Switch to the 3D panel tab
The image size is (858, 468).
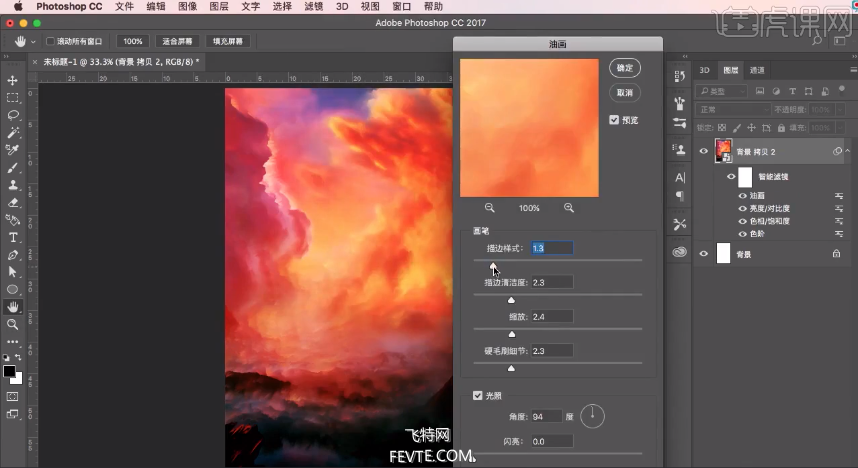(704, 70)
